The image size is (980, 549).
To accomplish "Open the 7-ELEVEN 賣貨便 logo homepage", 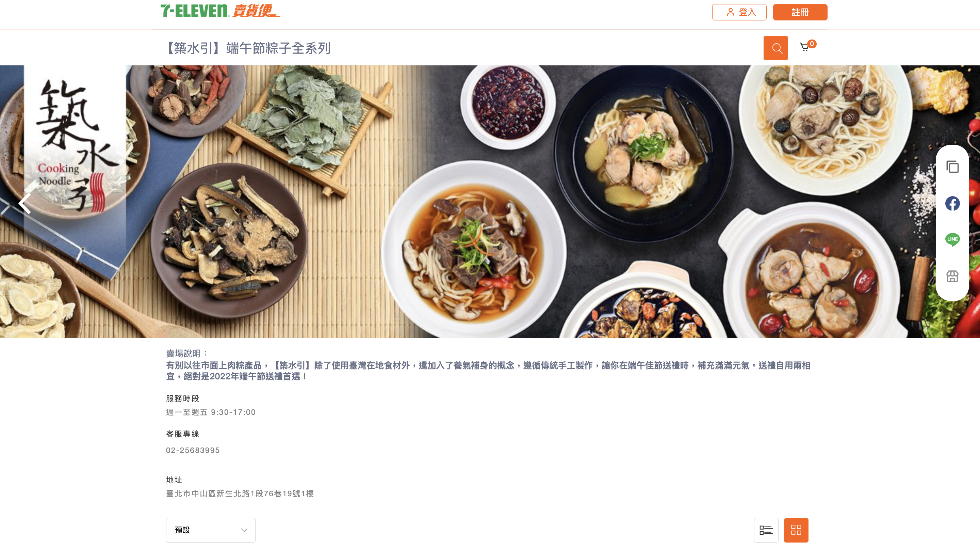I will (x=220, y=11).
